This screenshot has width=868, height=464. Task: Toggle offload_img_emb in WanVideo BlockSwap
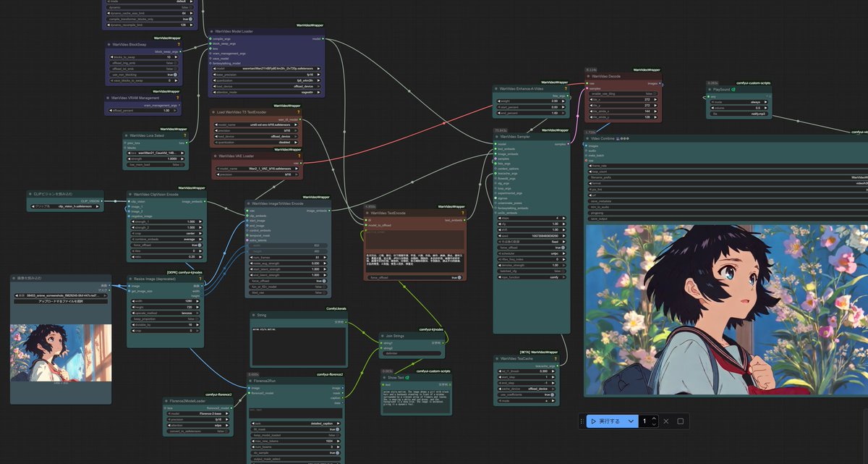(144, 63)
